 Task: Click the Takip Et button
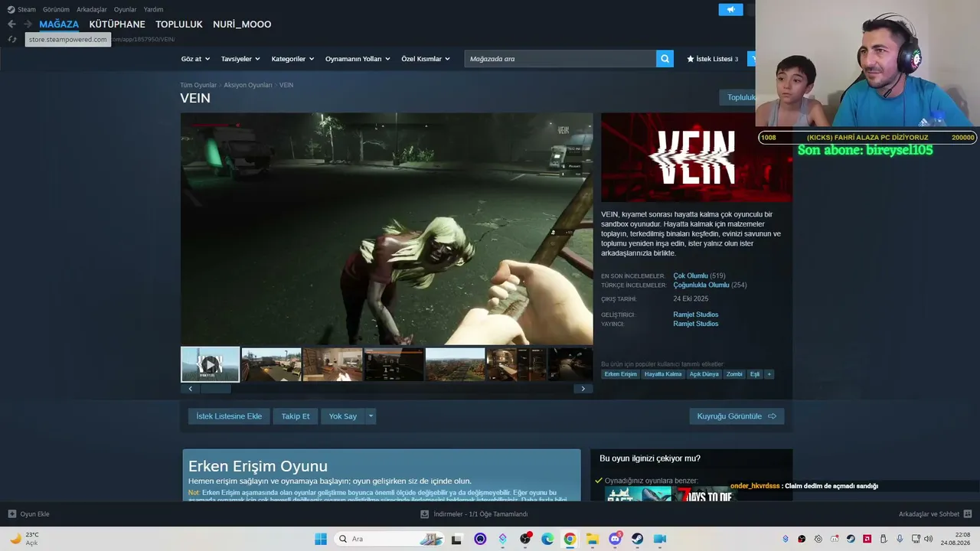point(296,416)
